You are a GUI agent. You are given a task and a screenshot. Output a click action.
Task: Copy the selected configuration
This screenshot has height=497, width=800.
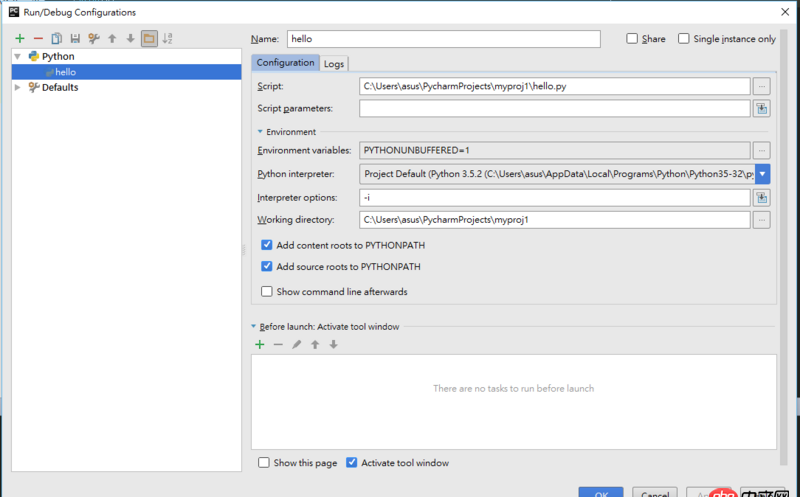(x=57, y=38)
